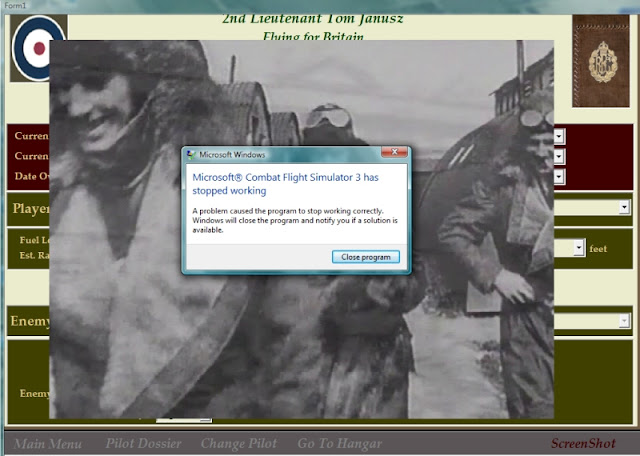Open the Player row dropdown arrow
The height and width of the screenshot is (456, 640).
point(624,207)
